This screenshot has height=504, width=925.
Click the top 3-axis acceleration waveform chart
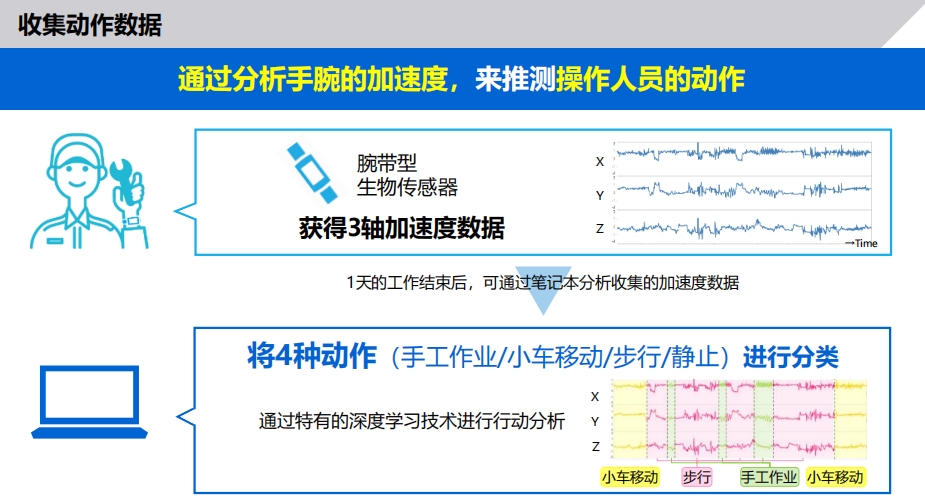click(x=742, y=192)
